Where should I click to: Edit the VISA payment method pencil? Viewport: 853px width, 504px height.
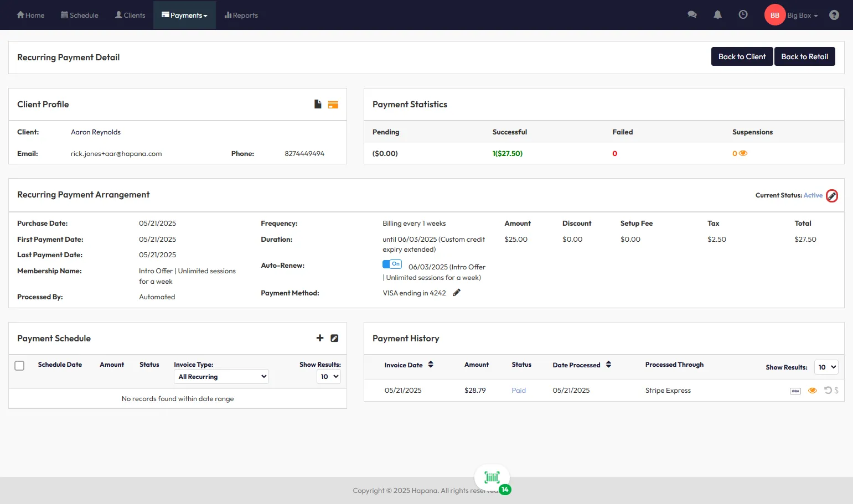click(457, 293)
